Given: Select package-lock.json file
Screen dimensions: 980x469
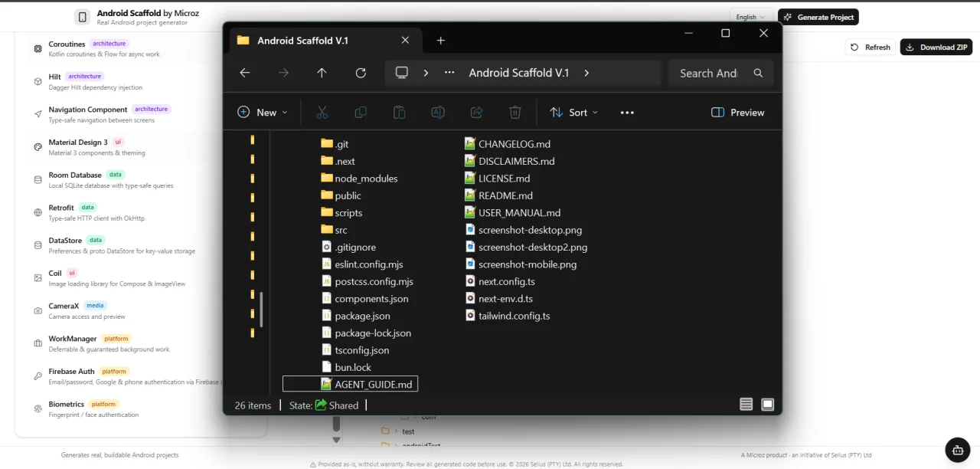Looking at the screenshot, I should [x=366, y=333].
